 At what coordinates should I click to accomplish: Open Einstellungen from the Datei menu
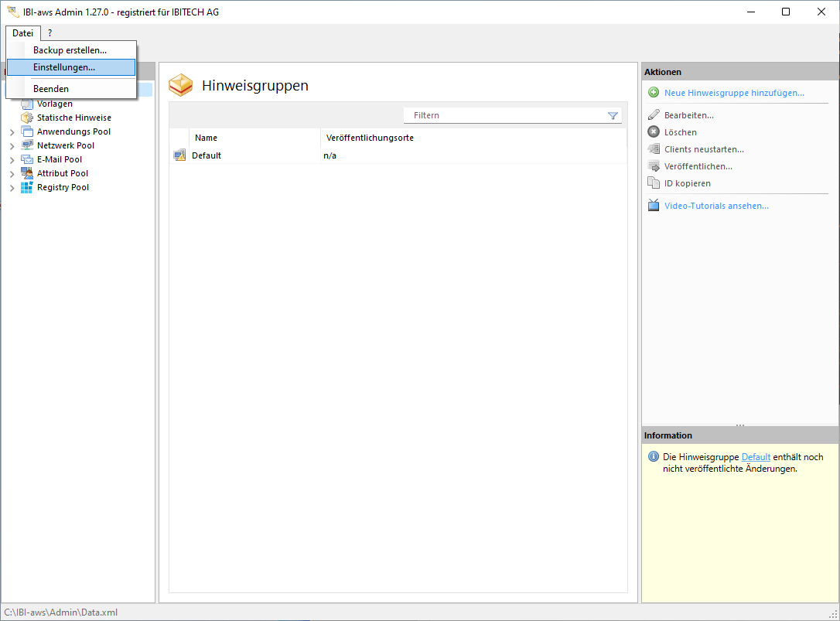64,67
